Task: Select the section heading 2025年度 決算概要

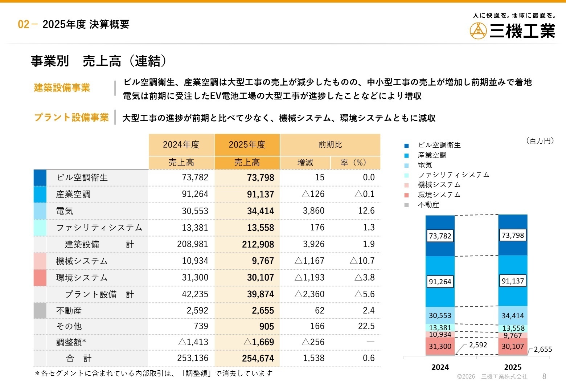Action: pos(86,24)
